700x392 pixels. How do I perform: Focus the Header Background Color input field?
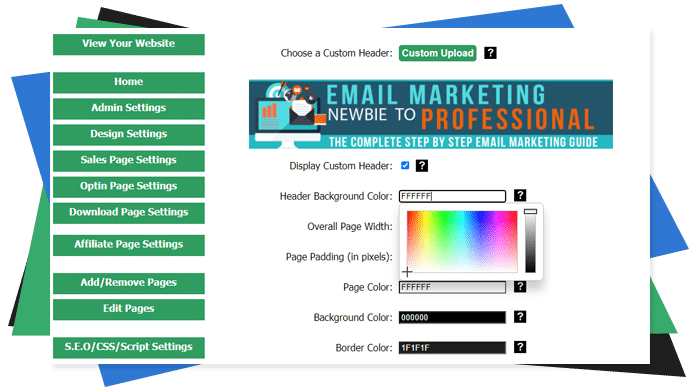click(452, 196)
